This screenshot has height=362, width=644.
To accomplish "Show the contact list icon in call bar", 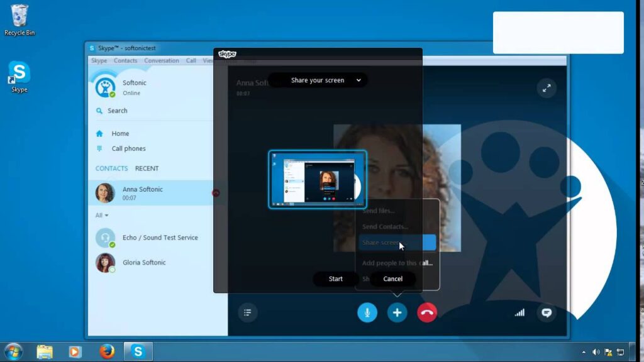I will 247,313.
